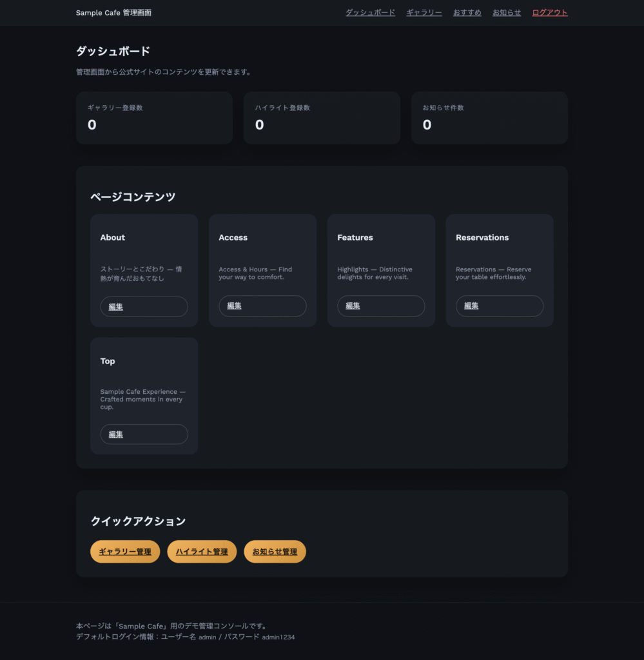The width and height of the screenshot is (644, 660).
Task: Click the Reservations content card
Action: pos(500,270)
